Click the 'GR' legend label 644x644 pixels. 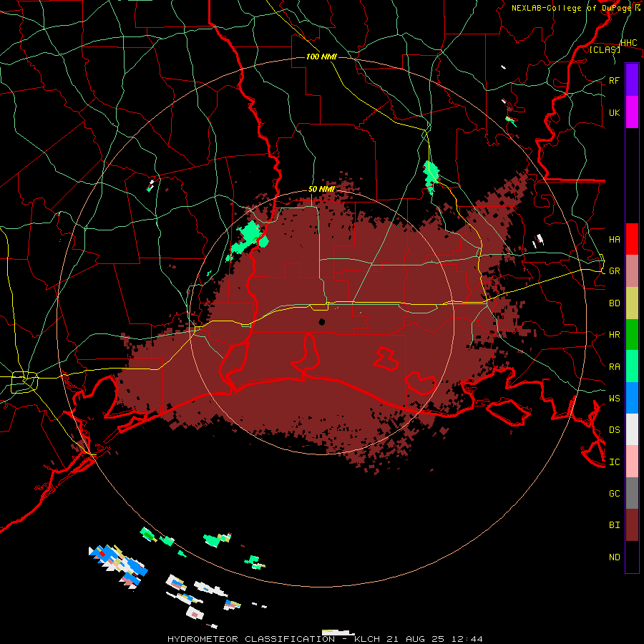coord(614,271)
